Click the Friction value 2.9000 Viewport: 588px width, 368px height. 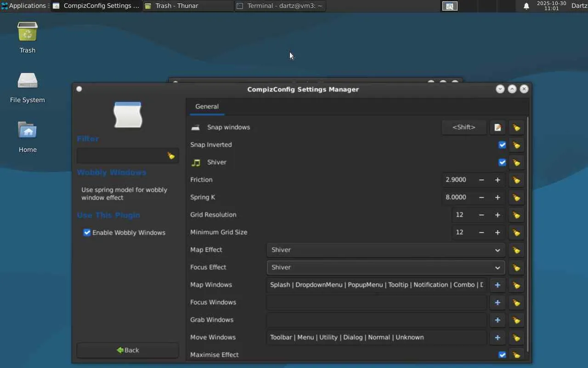click(456, 180)
